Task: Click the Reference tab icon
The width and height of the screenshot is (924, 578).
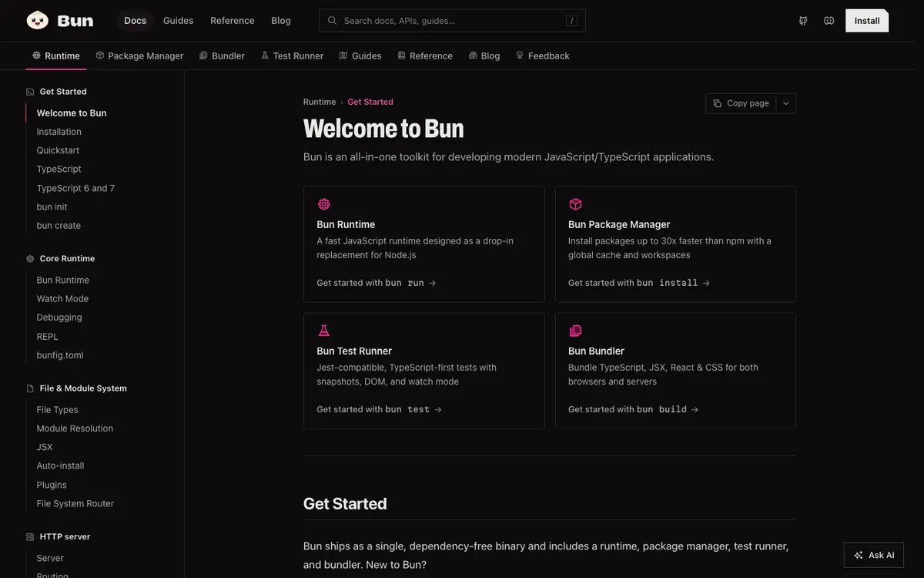Action: pos(400,55)
